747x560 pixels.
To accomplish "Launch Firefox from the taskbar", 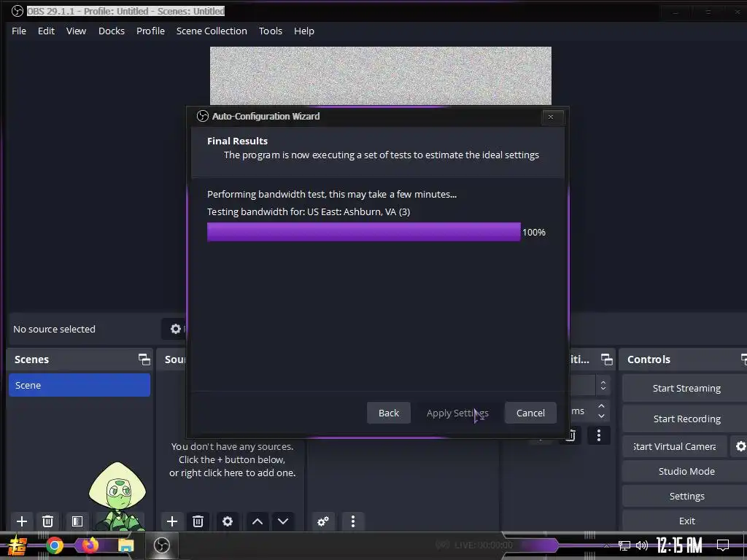I will pyautogui.click(x=90, y=545).
